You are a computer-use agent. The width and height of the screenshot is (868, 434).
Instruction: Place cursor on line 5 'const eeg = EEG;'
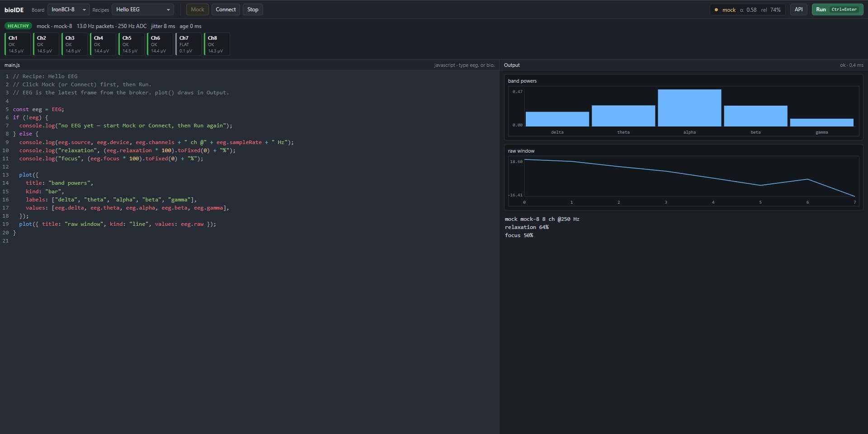click(38, 109)
